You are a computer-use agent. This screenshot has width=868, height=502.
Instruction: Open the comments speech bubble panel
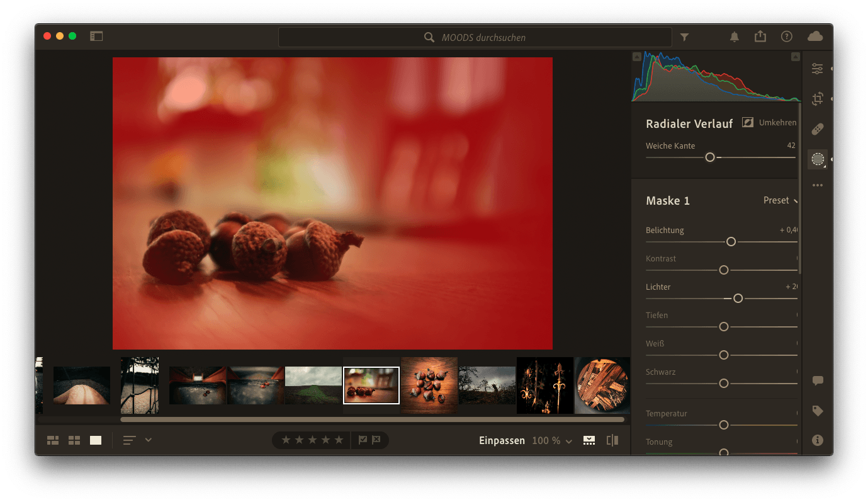coord(818,381)
